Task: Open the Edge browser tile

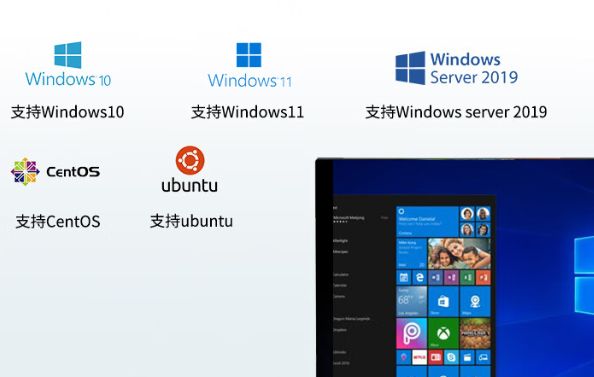Action: (x=419, y=277)
